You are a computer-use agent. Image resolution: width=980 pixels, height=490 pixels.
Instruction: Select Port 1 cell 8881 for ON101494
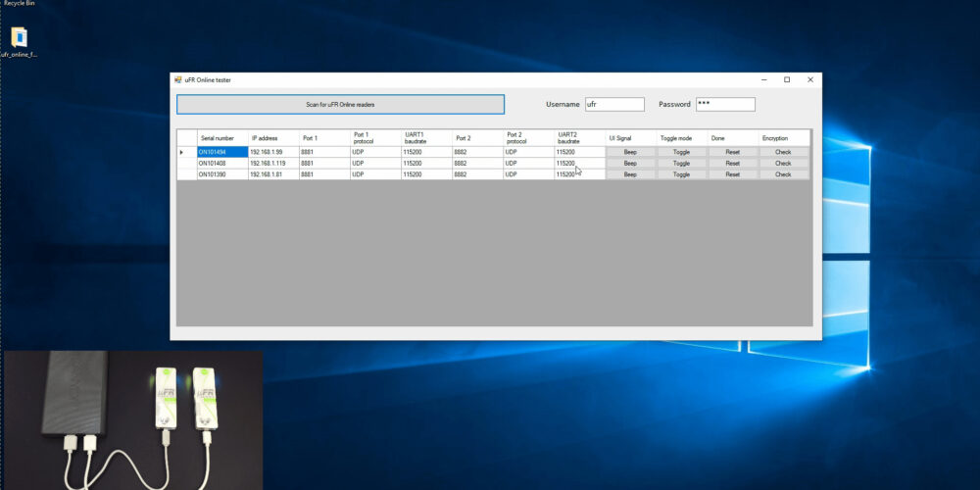pyautogui.click(x=325, y=152)
